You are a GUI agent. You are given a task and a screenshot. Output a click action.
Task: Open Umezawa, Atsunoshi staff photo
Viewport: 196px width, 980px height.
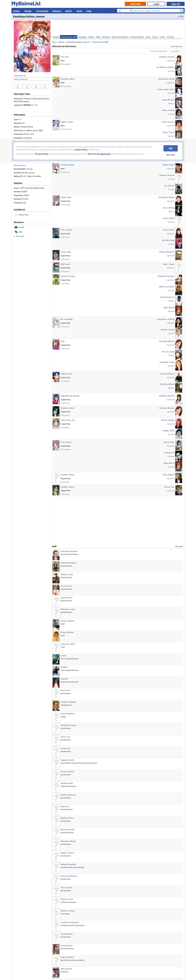[56, 555]
